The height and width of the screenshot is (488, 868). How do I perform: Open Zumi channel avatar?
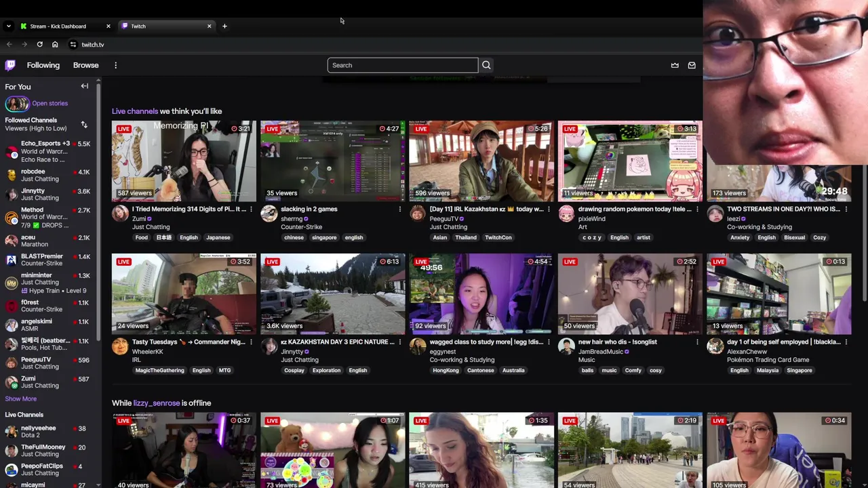120,214
